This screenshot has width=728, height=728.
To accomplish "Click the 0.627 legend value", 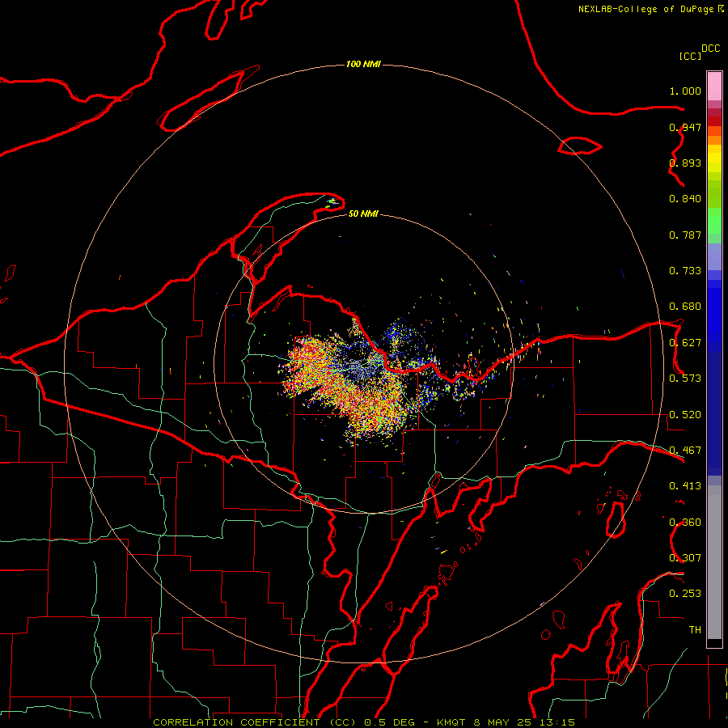I will [685, 343].
